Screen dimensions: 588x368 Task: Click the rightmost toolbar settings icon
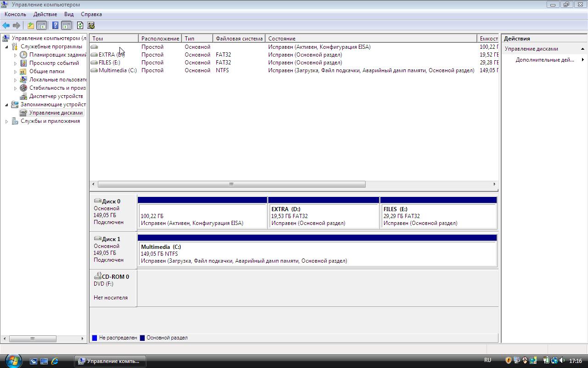91,26
